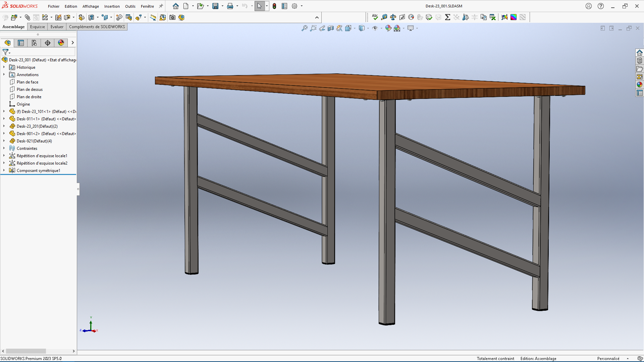644x362 pixels.
Task: Open the PropertyManager panel tab
Action: tap(21, 43)
